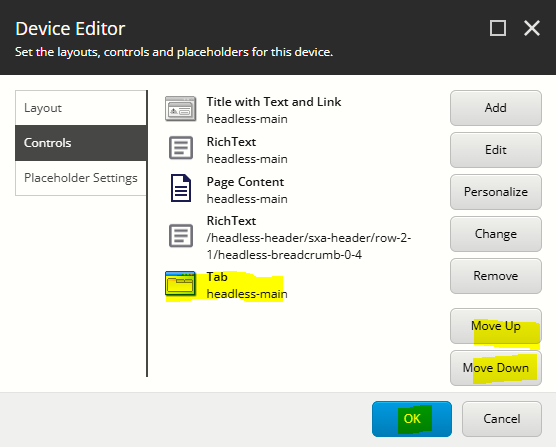Click the Change button

[x=496, y=234]
